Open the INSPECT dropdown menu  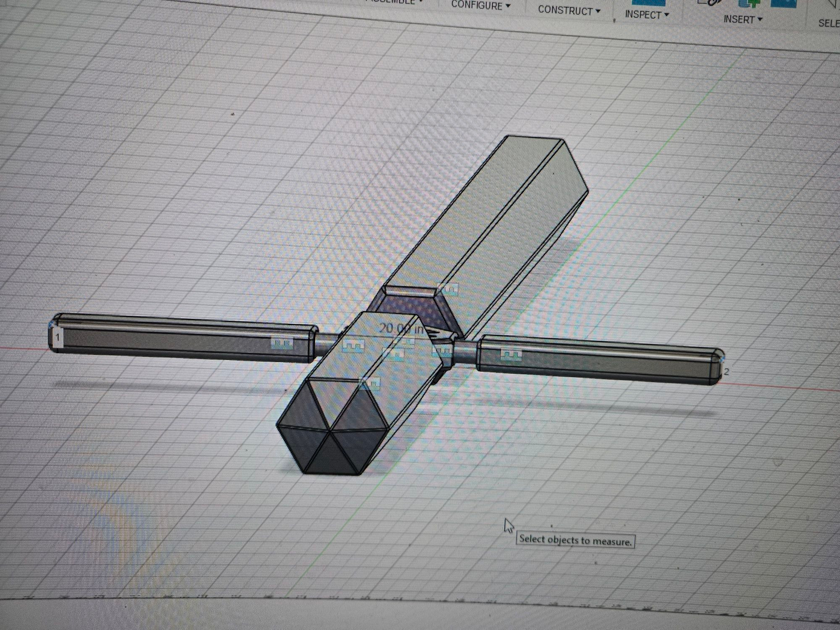click(x=647, y=15)
